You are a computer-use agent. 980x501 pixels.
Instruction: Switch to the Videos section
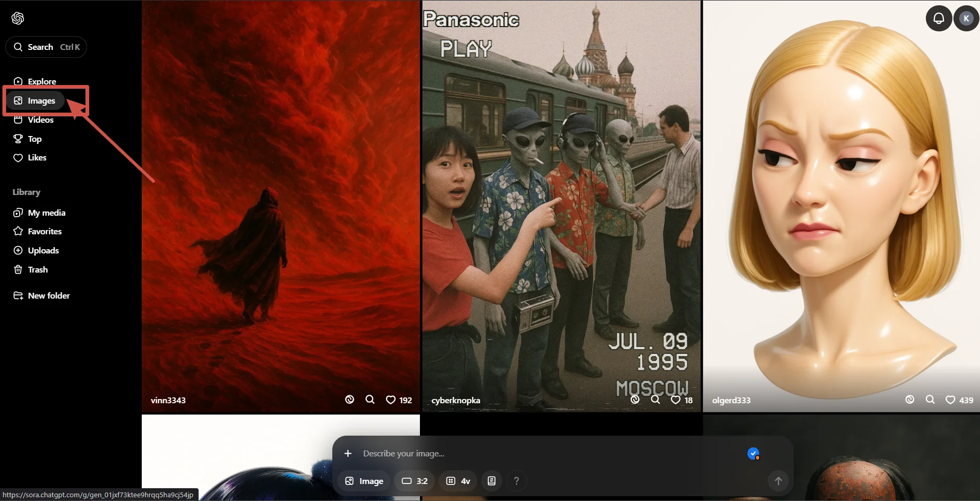tap(33, 120)
